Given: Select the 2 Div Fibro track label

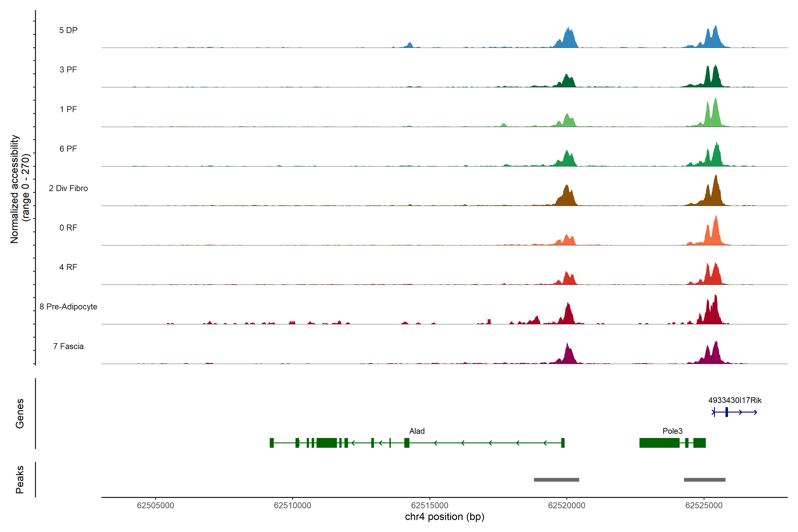Looking at the screenshot, I should point(68,188).
